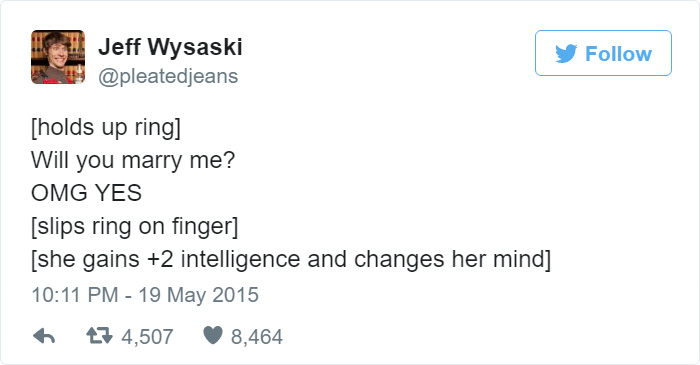Open Jeff Wysaski's profile photo
Screen dimensions: 700x365
pos(58,57)
